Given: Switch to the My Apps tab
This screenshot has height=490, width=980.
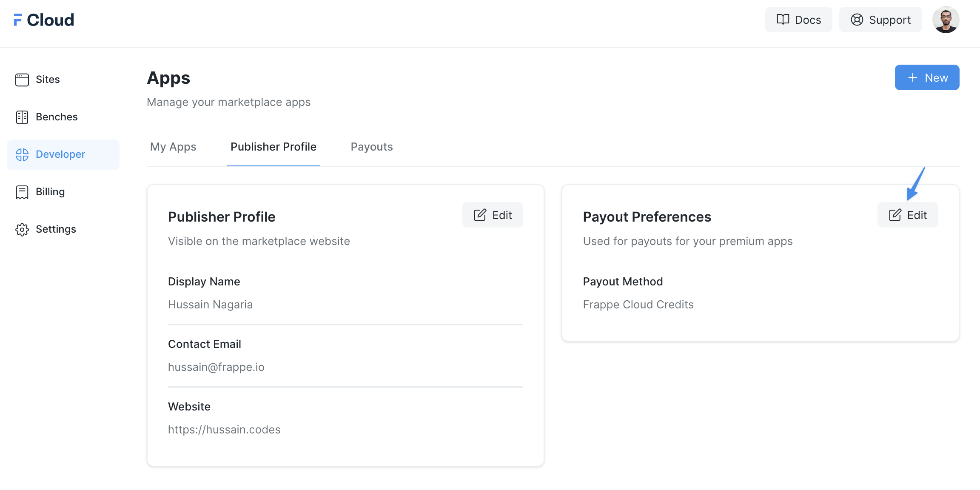Looking at the screenshot, I should click(x=173, y=147).
